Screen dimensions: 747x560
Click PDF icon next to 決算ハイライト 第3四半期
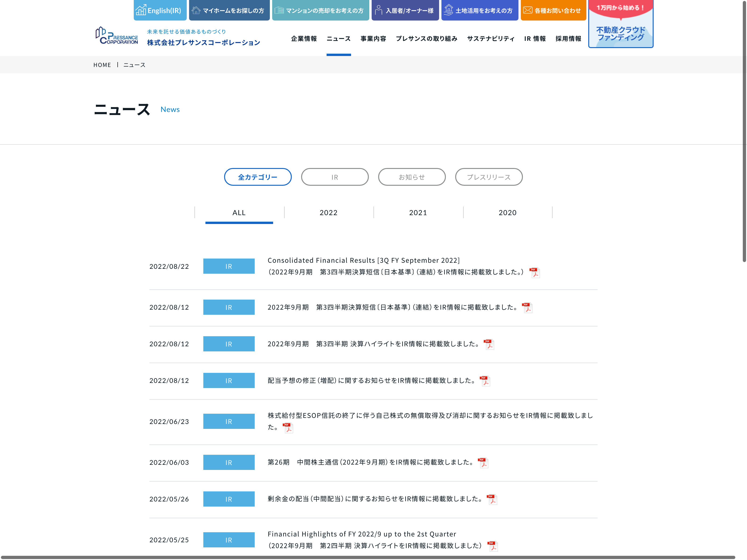tap(489, 344)
